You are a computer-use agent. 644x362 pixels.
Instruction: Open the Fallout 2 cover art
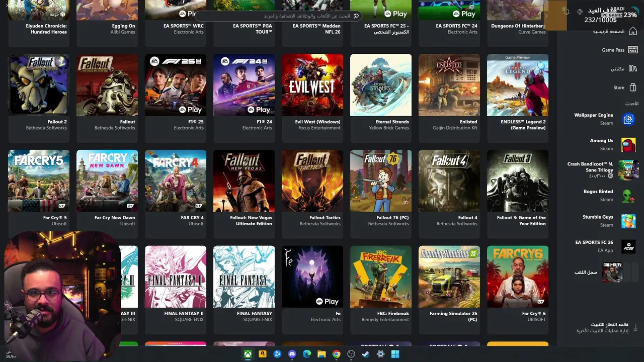point(39,85)
